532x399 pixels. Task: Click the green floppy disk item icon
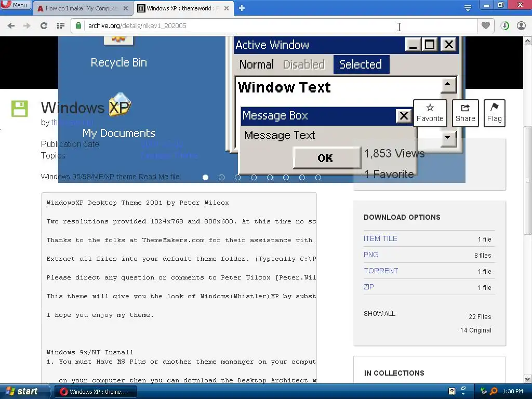click(x=20, y=109)
